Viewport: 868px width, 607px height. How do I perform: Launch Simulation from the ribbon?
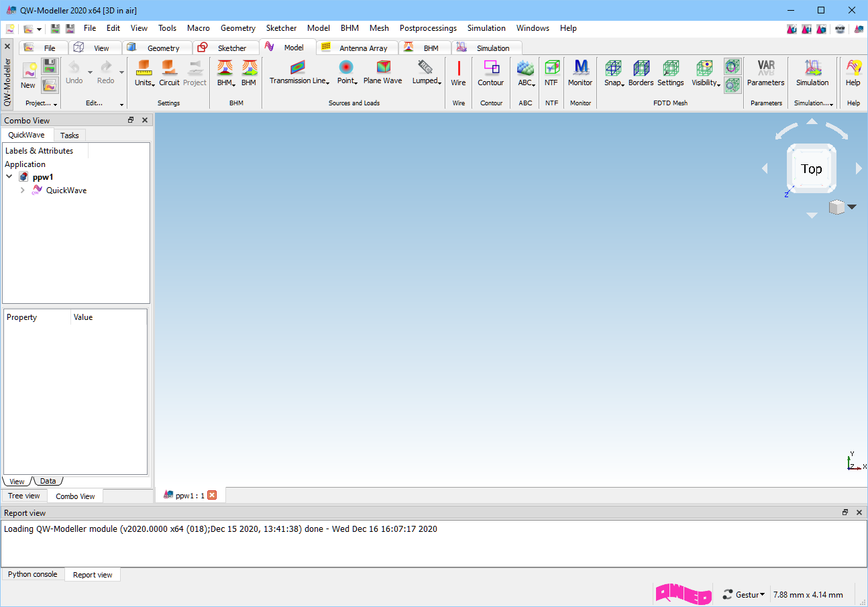point(812,74)
